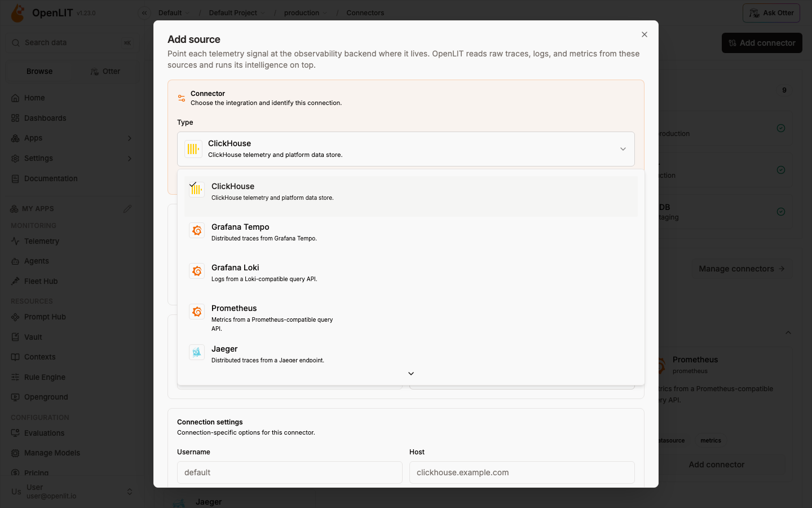Click the Grafana Loki logo icon

point(197,271)
